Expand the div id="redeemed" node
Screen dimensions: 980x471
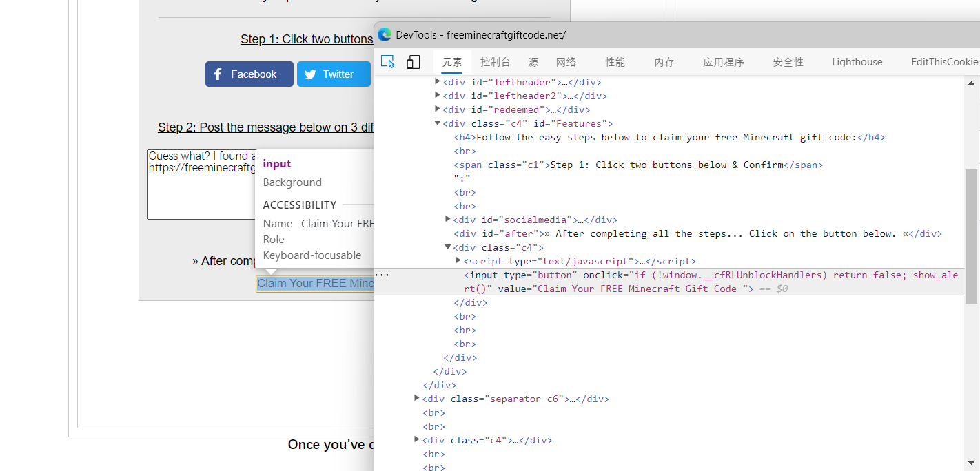pos(437,109)
